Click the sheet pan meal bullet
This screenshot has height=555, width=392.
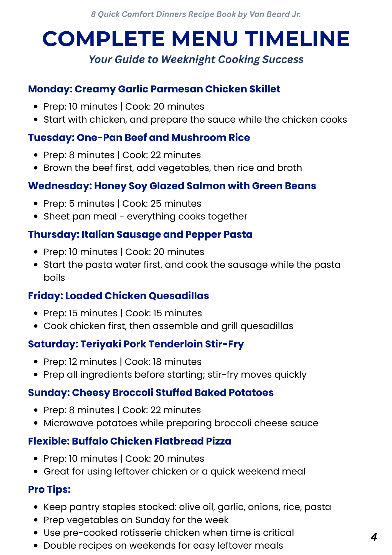point(145,216)
